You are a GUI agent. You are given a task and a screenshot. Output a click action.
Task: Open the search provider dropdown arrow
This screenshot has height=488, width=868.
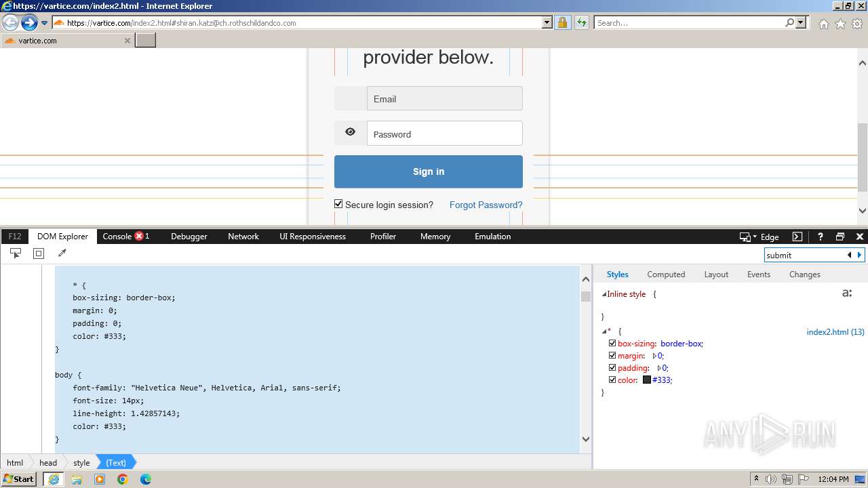[801, 22]
